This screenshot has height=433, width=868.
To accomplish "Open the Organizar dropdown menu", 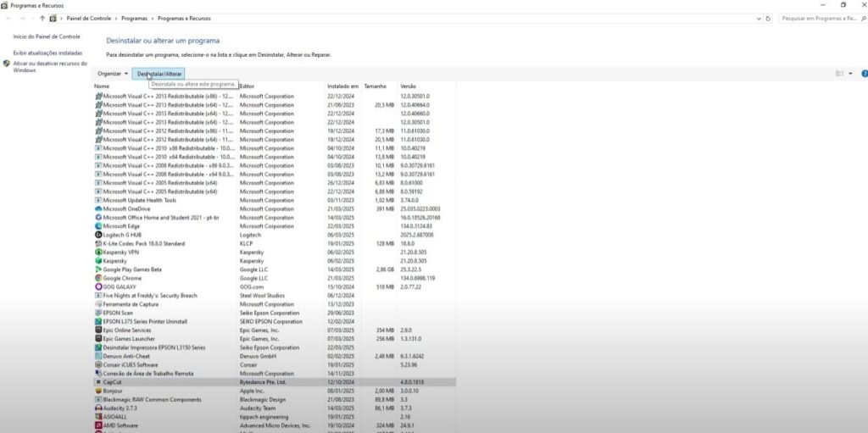I will click(x=113, y=74).
